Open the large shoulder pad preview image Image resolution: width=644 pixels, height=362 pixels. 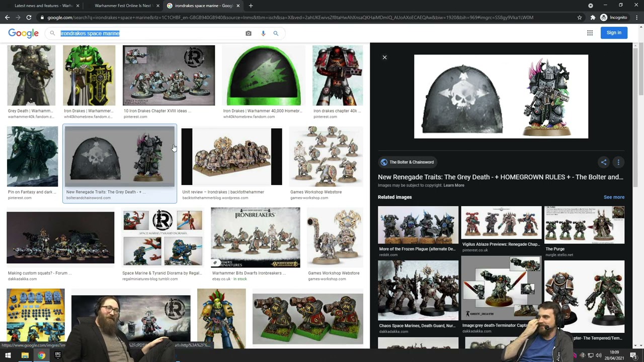tap(501, 97)
